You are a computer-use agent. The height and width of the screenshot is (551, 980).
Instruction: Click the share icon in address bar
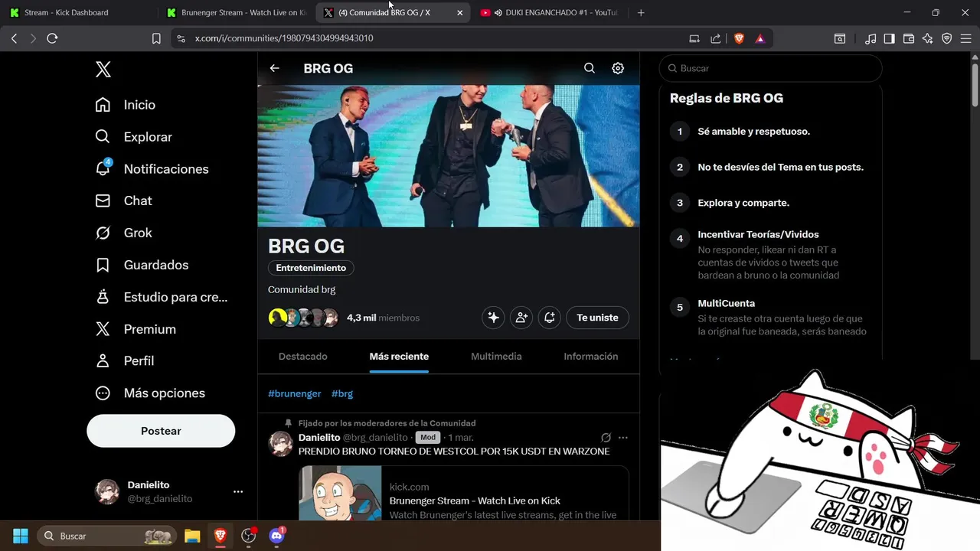[716, 38]
